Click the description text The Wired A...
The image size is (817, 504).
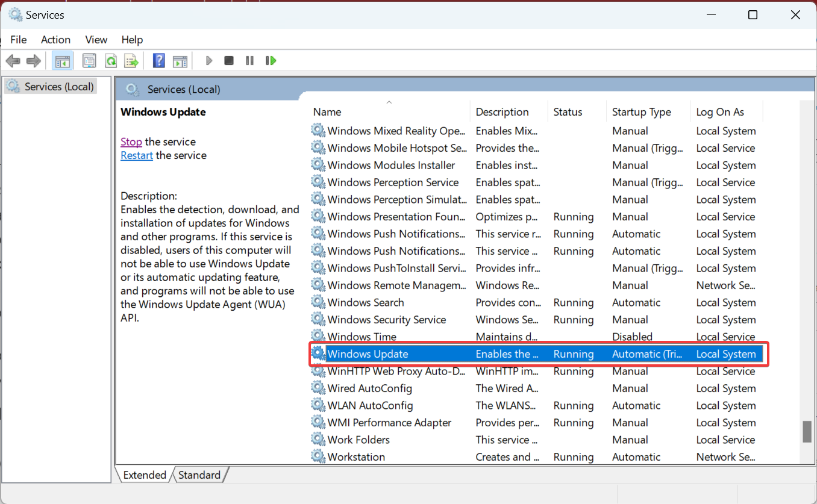coord(507,388)
